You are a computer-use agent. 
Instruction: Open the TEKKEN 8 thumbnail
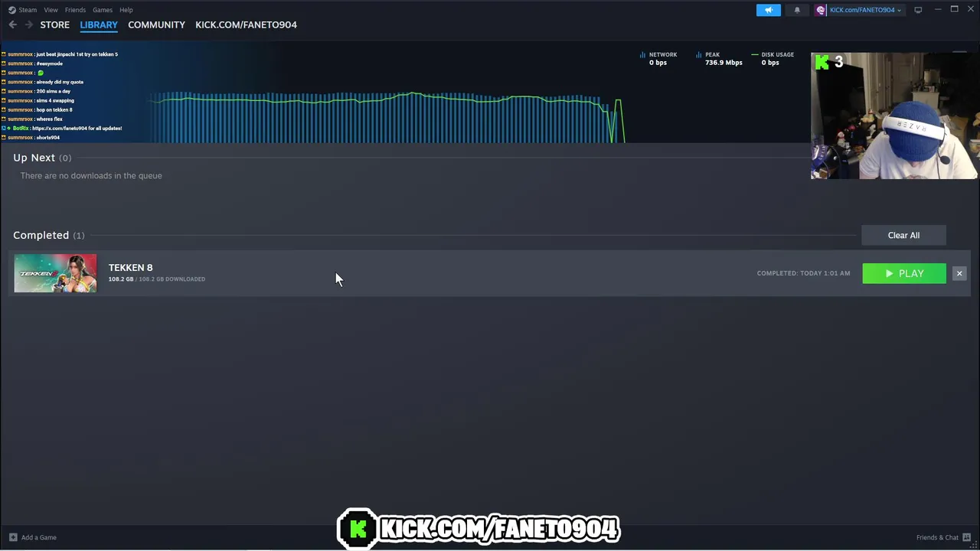55,273
